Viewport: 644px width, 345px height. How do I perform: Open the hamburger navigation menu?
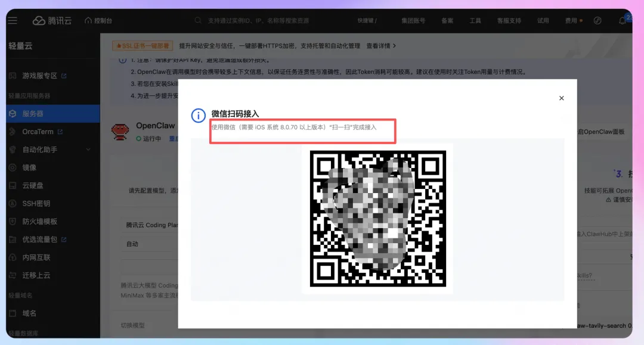pyautogui.click(x=13, y=20)
